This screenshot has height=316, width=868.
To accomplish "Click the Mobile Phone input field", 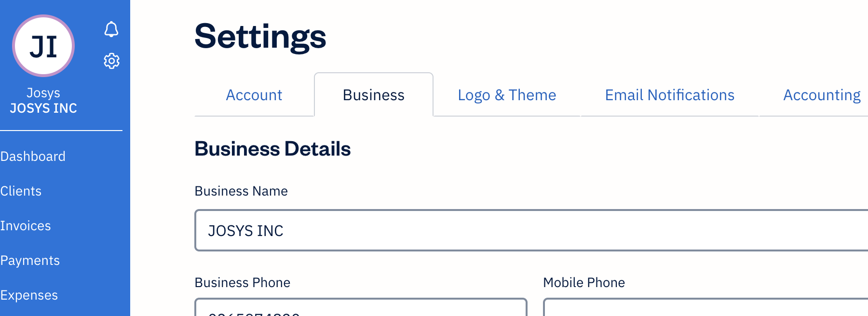I will coord(704,308).
